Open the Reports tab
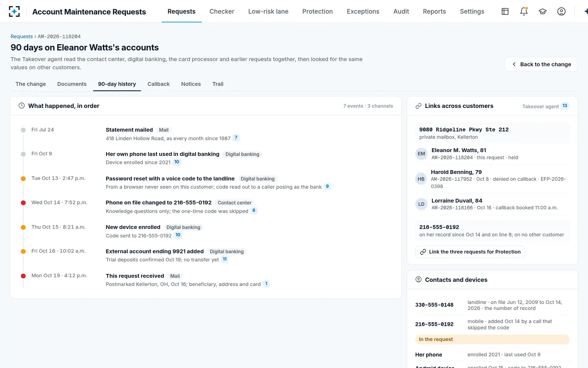The image size is (588, 368). click(x=434, y=11)
